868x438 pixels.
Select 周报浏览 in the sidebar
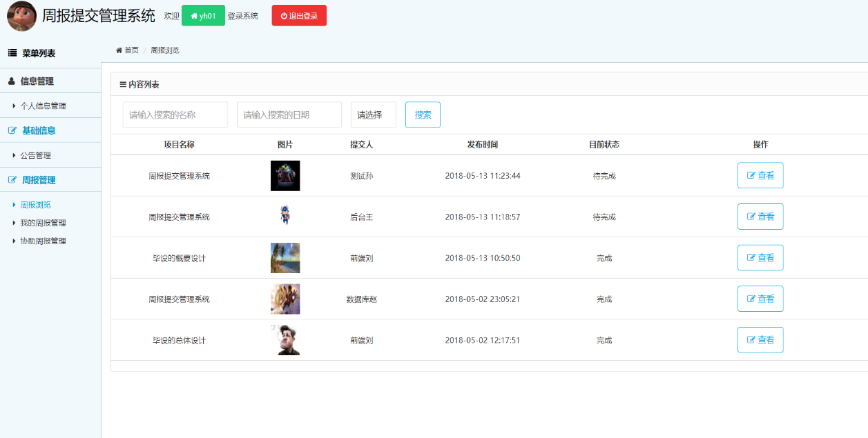point(35,205)
